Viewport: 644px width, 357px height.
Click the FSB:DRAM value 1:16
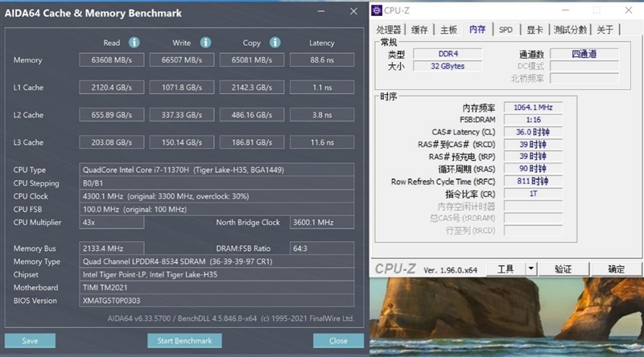click(533, 120)
